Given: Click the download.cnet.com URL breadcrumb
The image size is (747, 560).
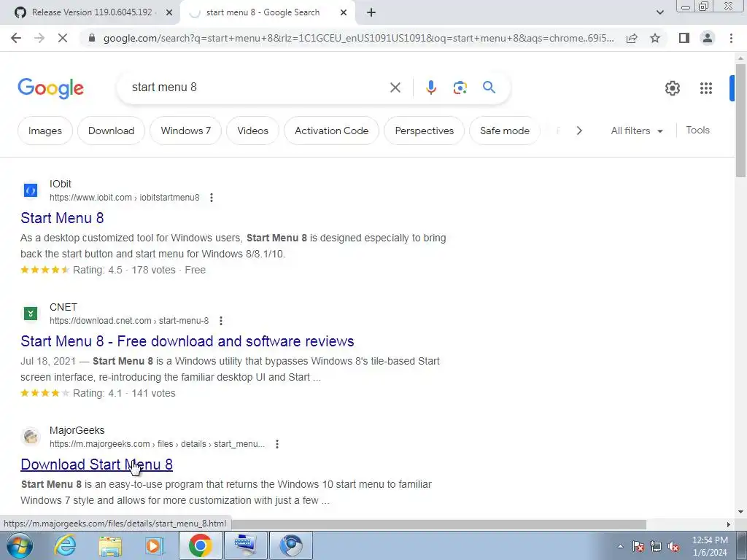Looking at the screenshot, I should [x=129, y=321].
